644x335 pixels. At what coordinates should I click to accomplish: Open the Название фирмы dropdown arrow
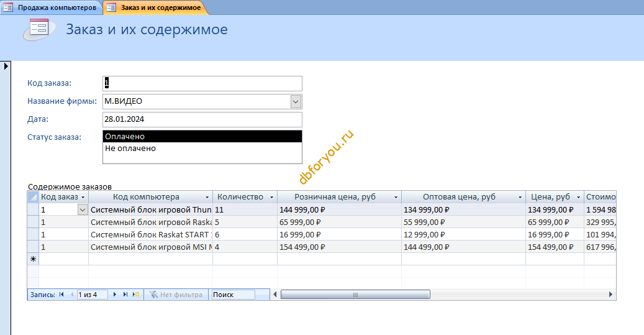[x=296, y=101]
